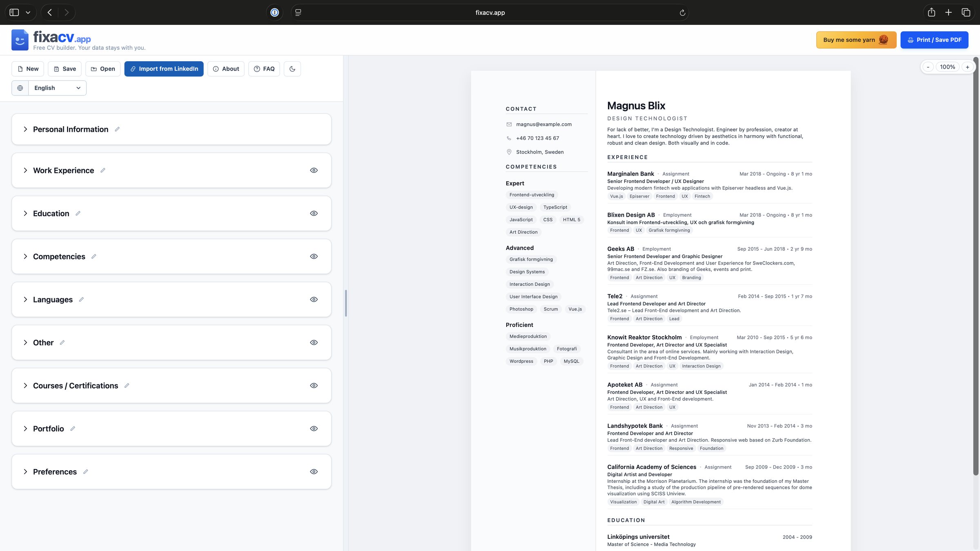Screen dimensions: 980x551
Task: Reload the page using the refresh icon
Action: [x=682, y=12]
